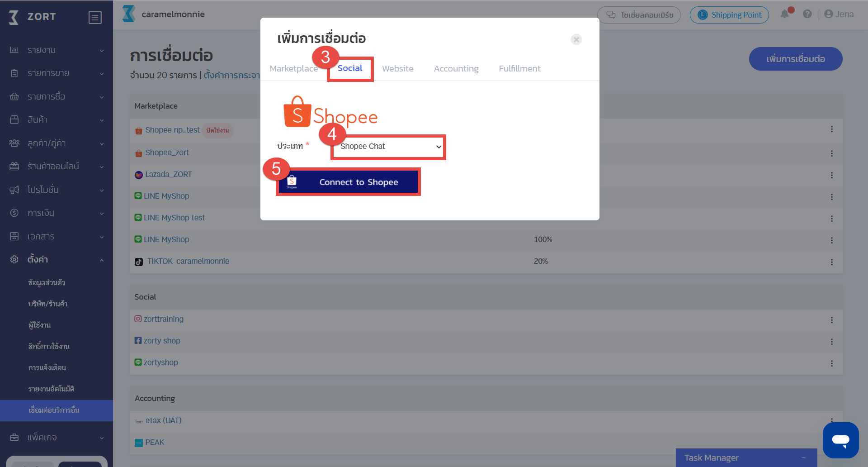Collapse the ตั้งค่า sidebar menu
Screen dimensions: 868x467
[57, 260]
